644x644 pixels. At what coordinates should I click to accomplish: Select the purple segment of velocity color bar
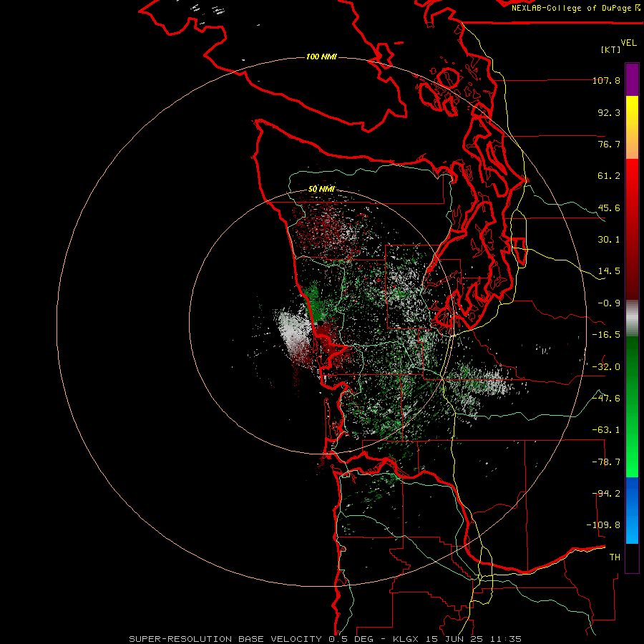(632, 79)
